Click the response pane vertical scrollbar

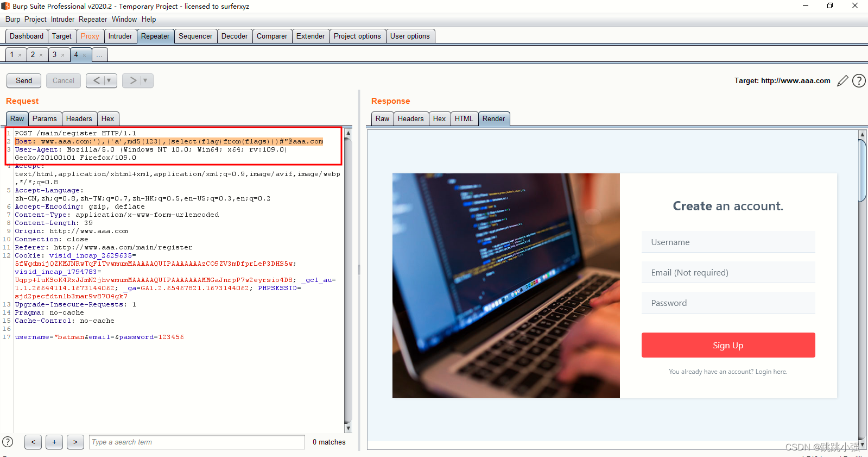pos(862,171)
